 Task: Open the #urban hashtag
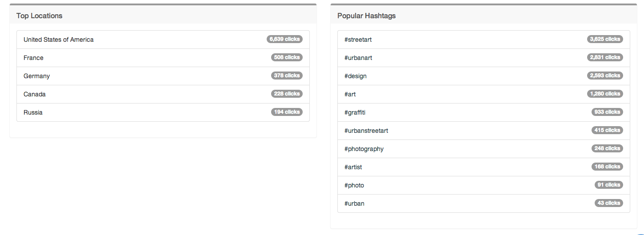[x=355, y=203]
